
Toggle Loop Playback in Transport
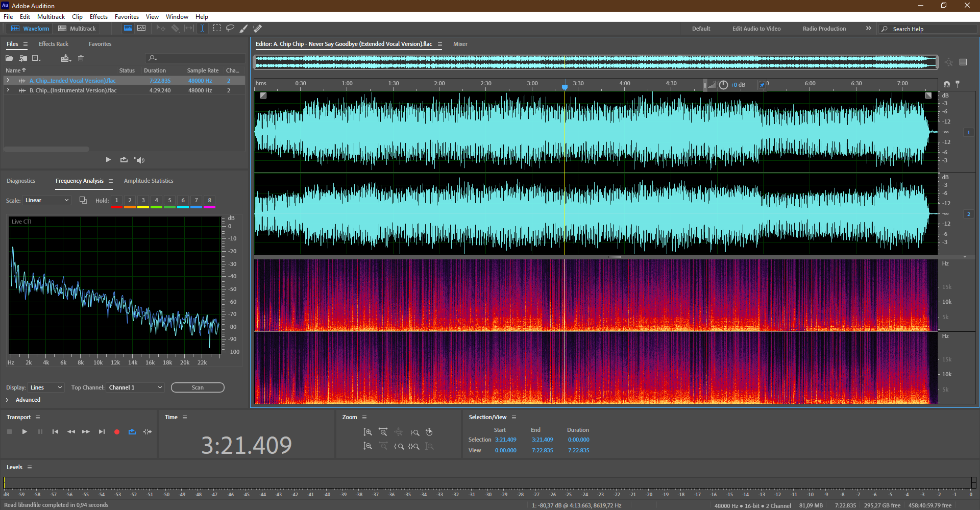coord(132,432)
